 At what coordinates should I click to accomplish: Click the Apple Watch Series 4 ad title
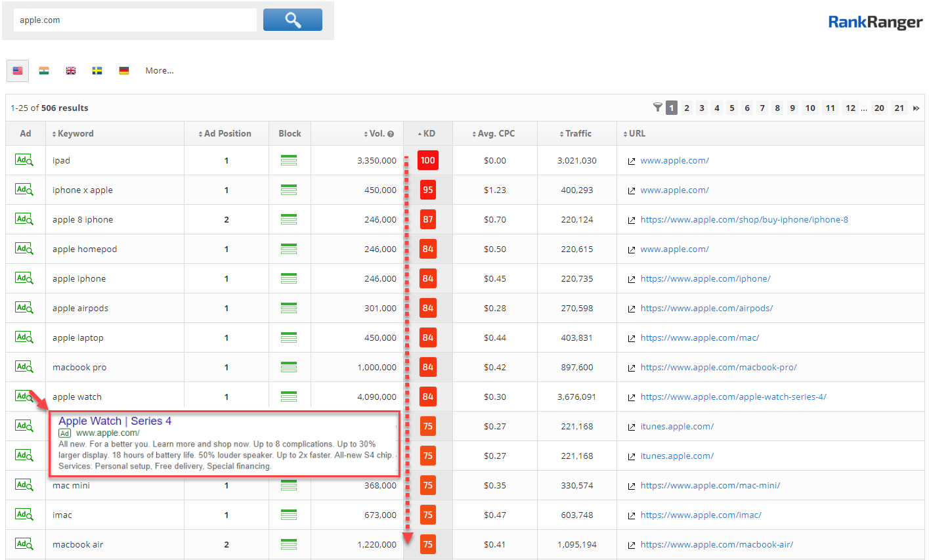coord(115,421)
